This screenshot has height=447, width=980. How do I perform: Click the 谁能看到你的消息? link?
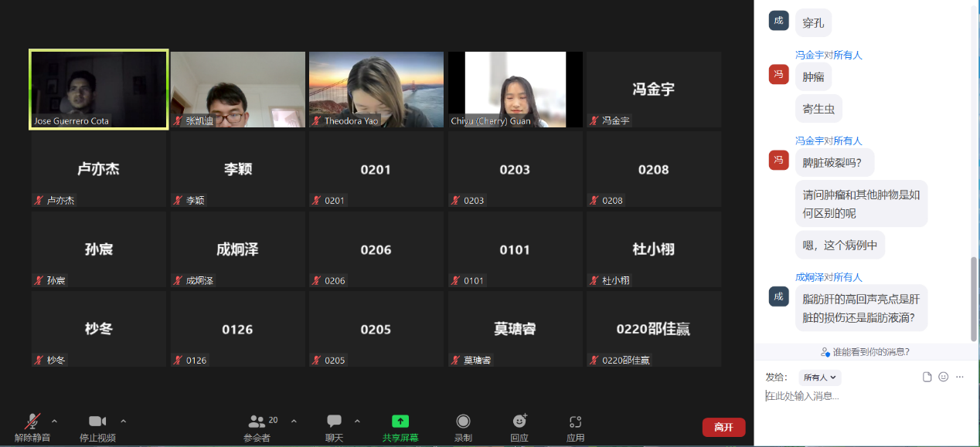(866, 352)
